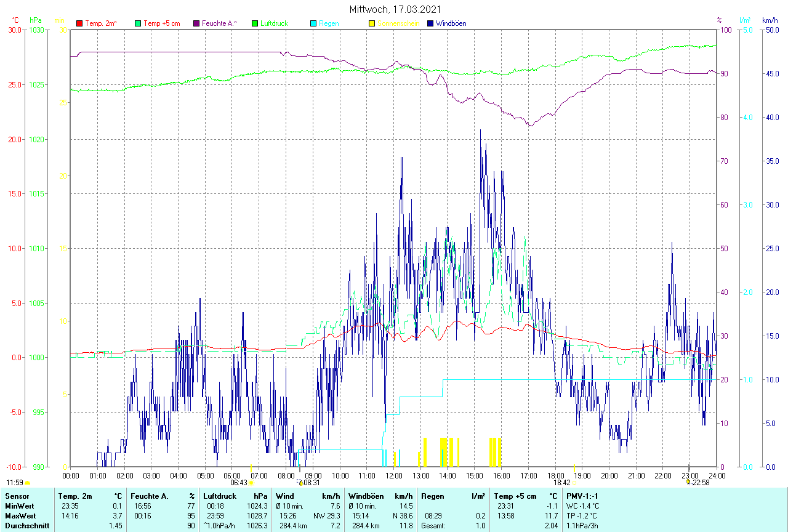Click the max temperature value 3.7
This screenshot has width=788, height=532.
pos(118,515)
